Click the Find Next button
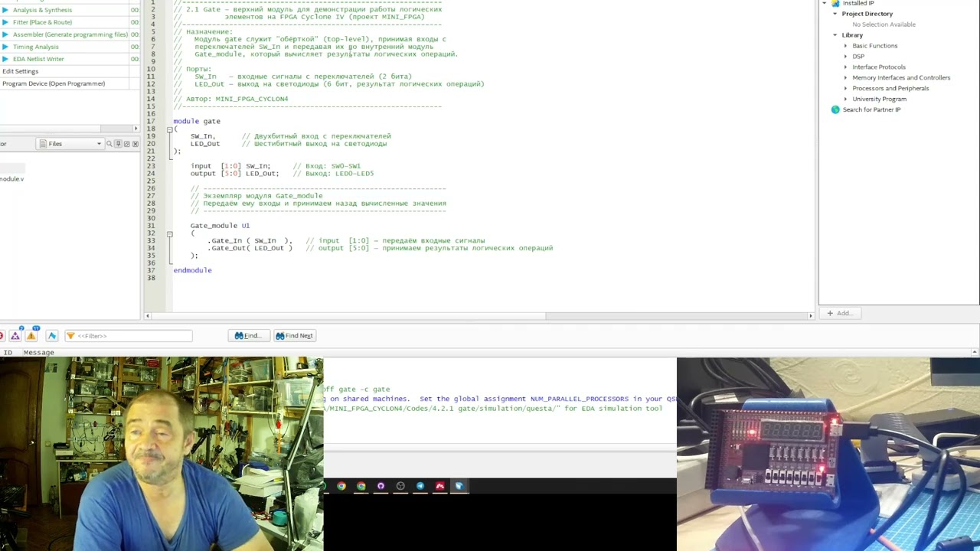 point(295,336)
